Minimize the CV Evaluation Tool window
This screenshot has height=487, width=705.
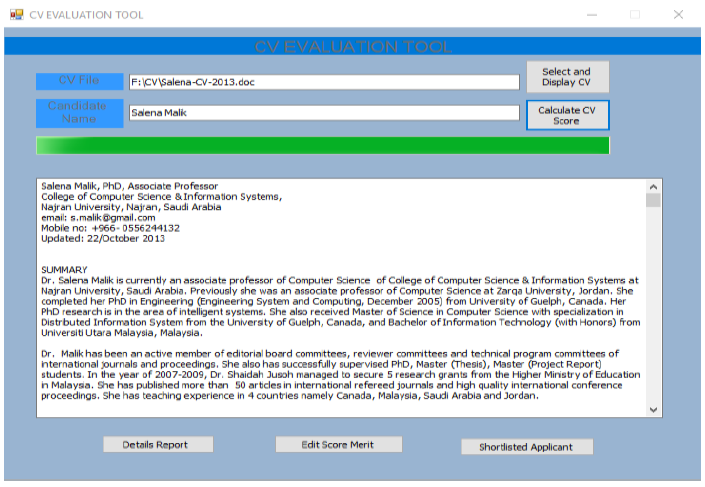pyautogui.click(x=592, y=14)
